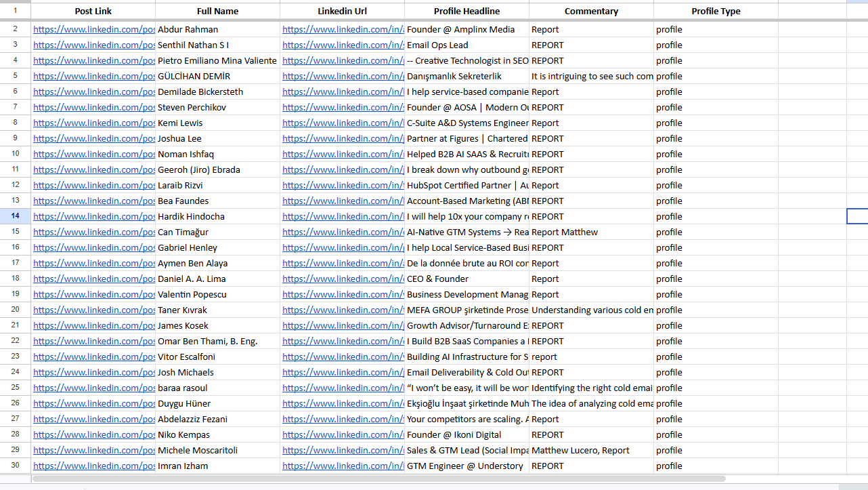
Task: Select the cell containing Pietro Emiliano Mina Valiente
Action: (x=218, y=60)
